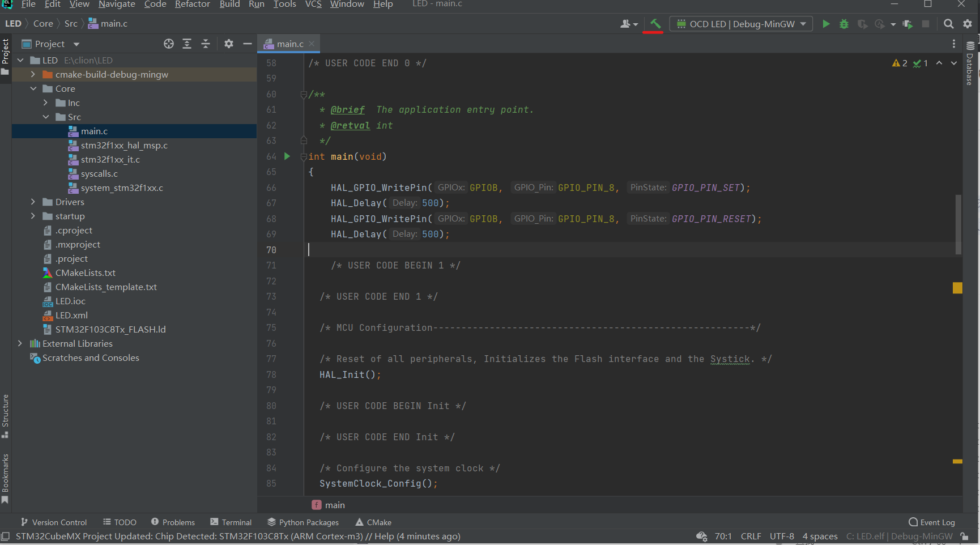Toggle tool window bars icon bottom-left
This screenshot has height=545, width=980.
coord(5,537)
